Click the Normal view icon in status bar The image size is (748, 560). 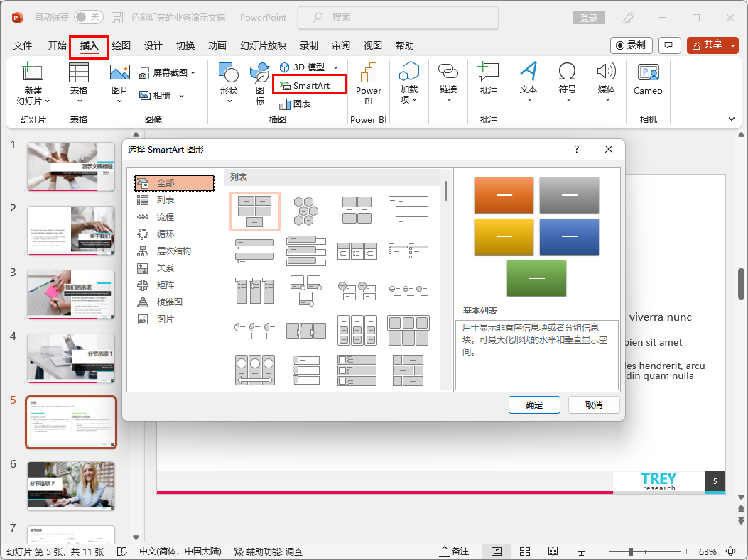point(497,551)
